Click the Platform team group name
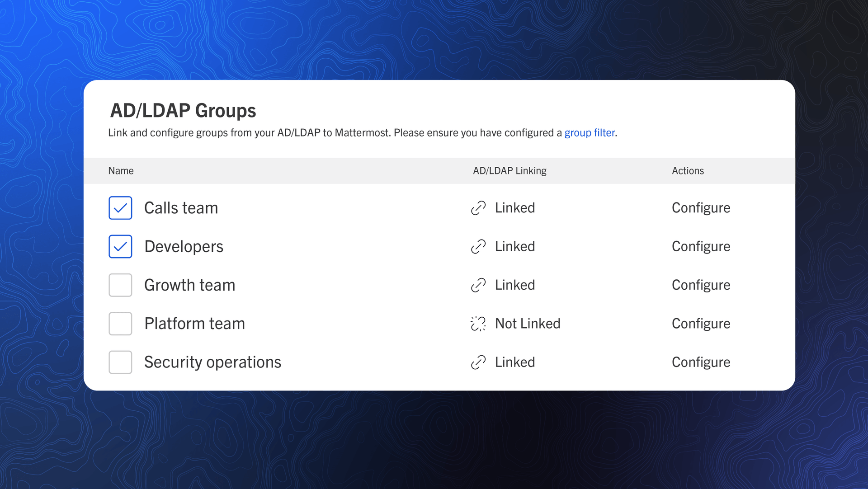The height and width of the screenshot is (489, 868). [194, 324]
